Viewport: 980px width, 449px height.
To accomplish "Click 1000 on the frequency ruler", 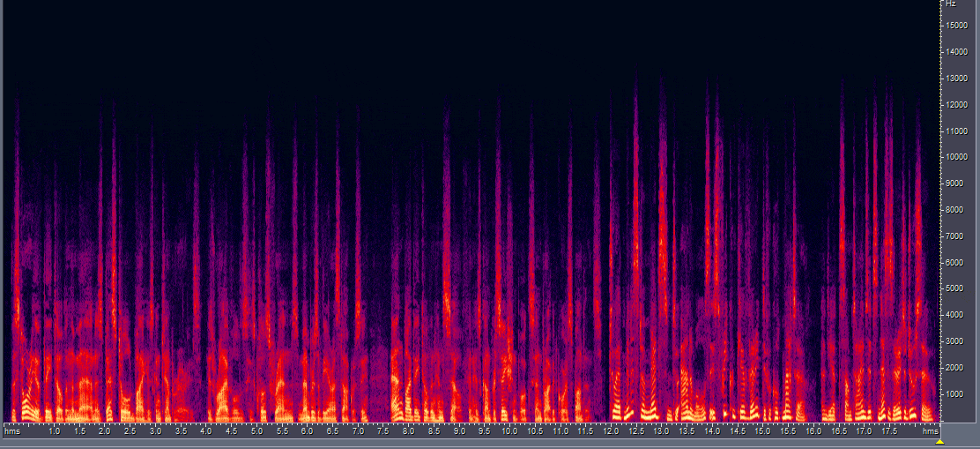I will tap(955, 394).
